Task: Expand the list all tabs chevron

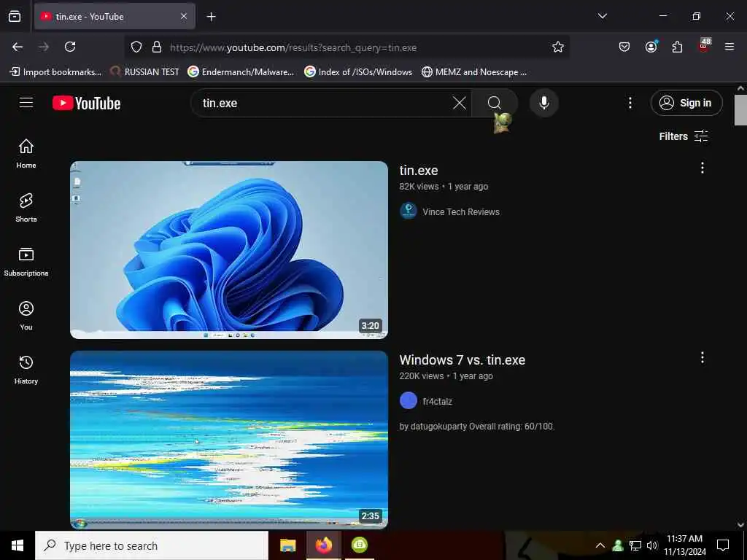Action: tap(602, 16)
